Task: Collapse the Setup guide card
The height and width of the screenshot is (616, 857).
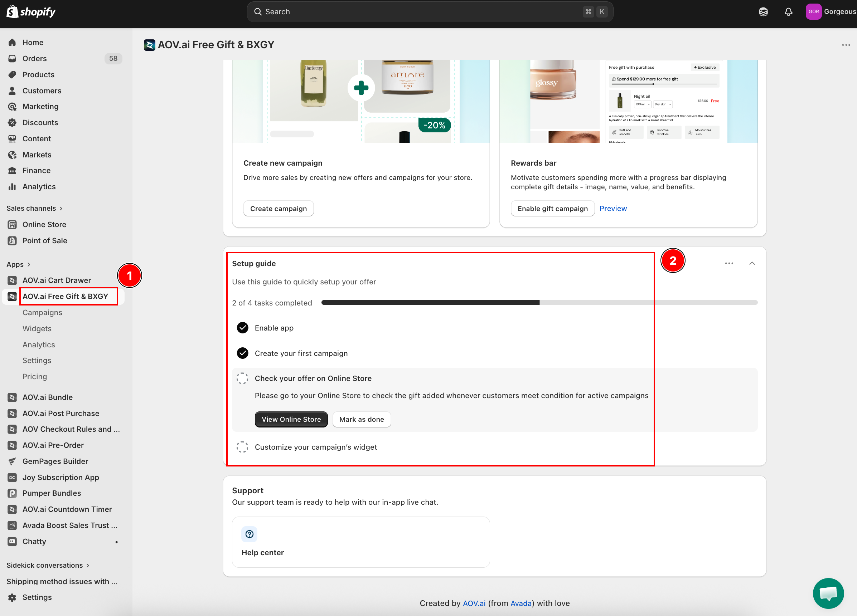Action: (752, 263)
